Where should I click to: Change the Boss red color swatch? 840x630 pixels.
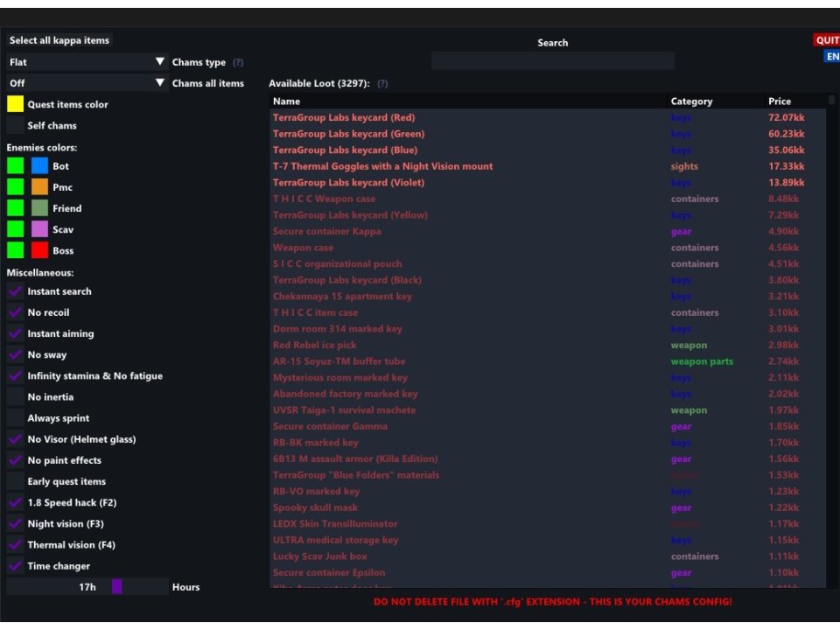(x=39, y=251)
